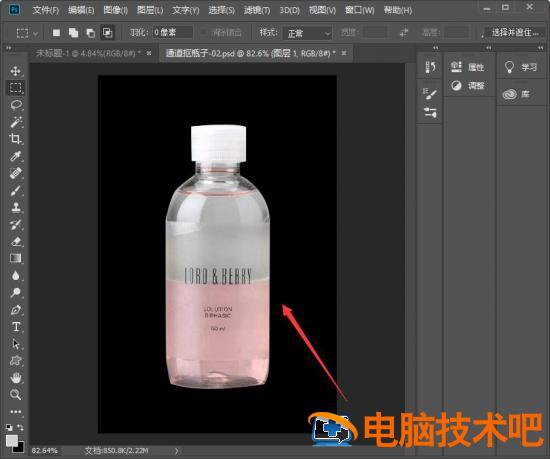The width and height of the screenshot is (550, 459).
Task: Choose New Selection mode button
Action: click(x=56, y=33)
